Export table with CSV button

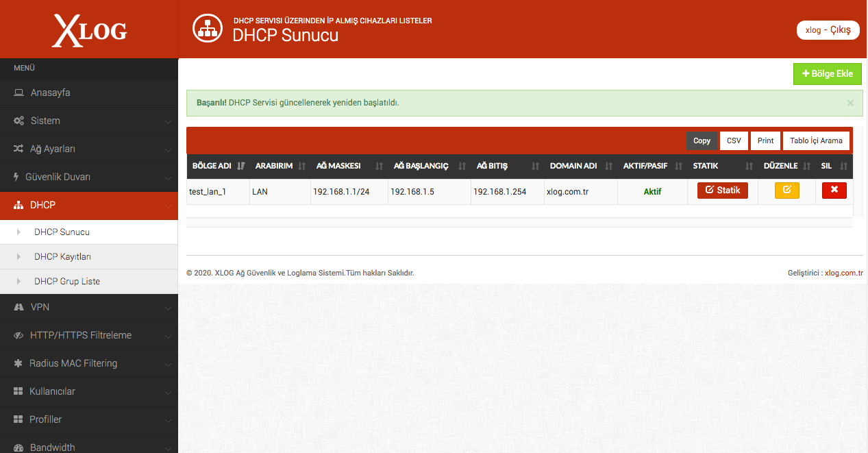(x=734, y=140)
